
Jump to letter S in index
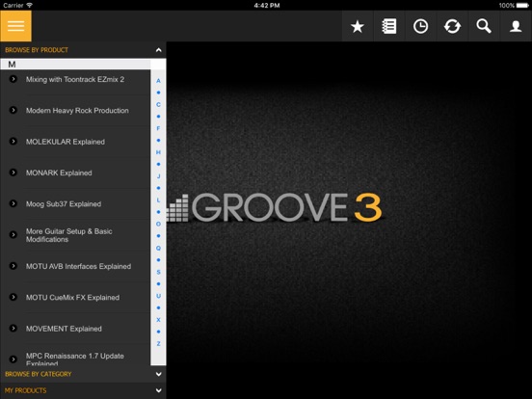click(158, 272)
